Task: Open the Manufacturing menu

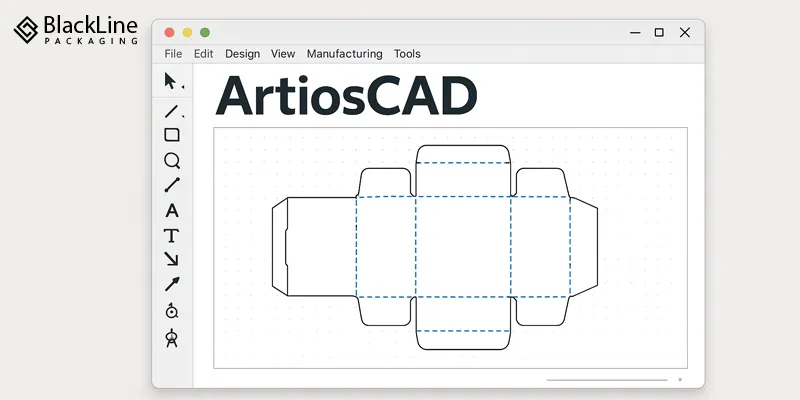Action: point(344,54)
